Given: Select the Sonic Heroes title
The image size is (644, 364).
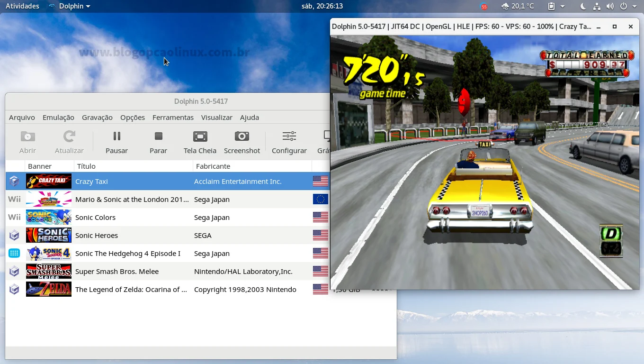Looking at the screenshot, I should [97, 236].
